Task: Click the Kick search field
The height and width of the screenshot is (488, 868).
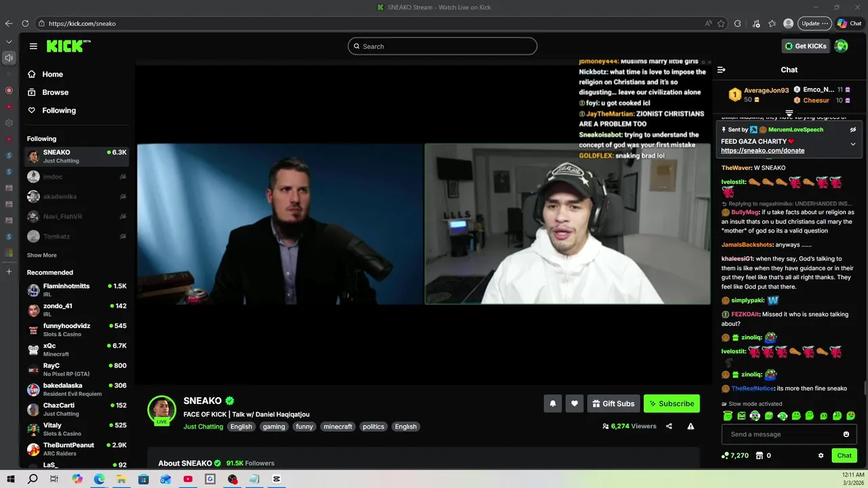Action: coord(442,46)
